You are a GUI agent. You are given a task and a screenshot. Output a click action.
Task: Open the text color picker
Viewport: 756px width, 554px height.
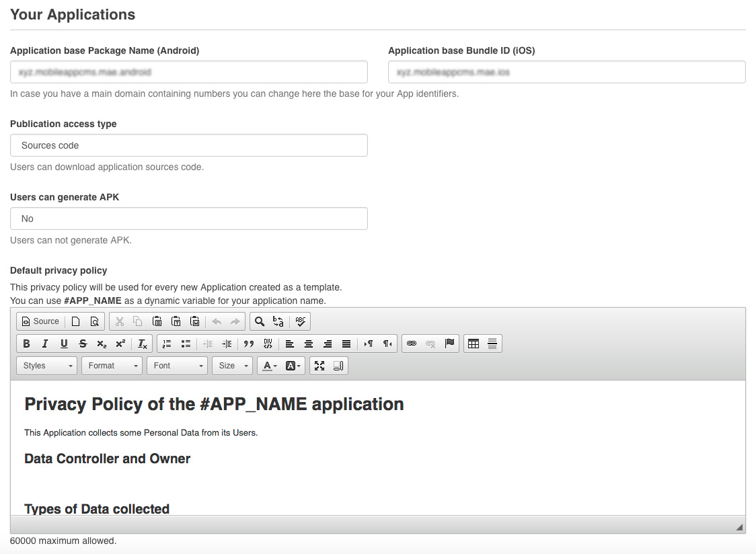tap(270, 366)
